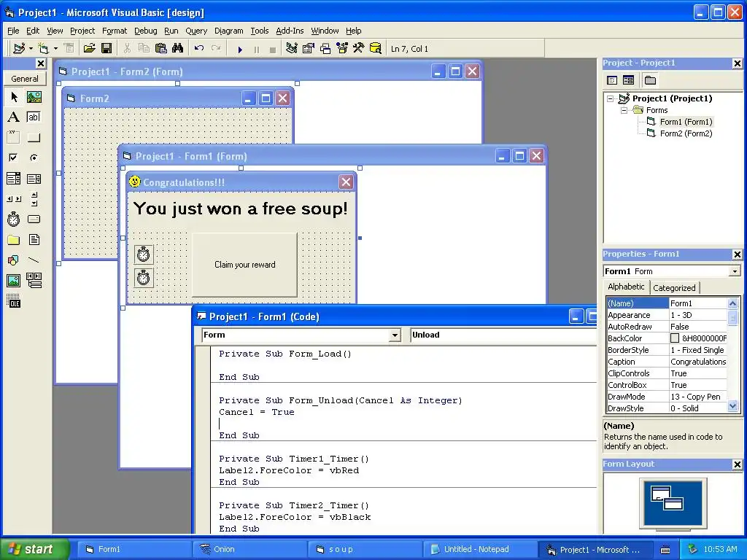Switch to Untitled - Notepad in the taskbar
The width and height of the screenshot is (747, 560).
[x=480, y=549]
